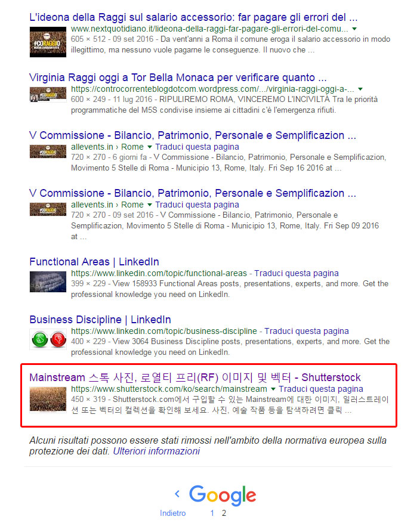Image resolution: width=420 pixels, height=526 pixels.
Task: Click the current page number 2
Action: (224, 513)
